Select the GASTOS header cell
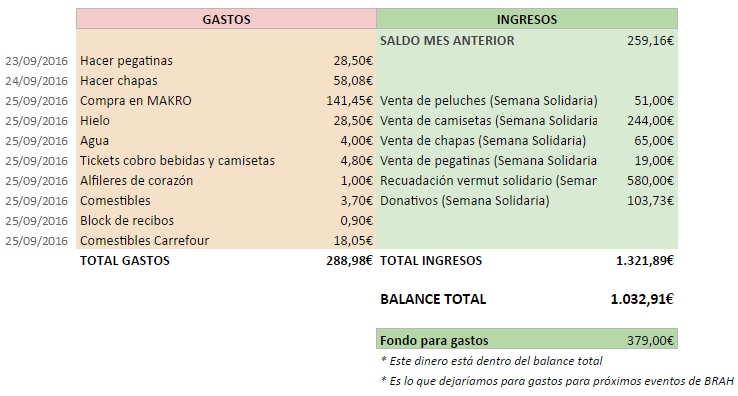The height and width of the screenshot is (396, 738). [226, 19]
